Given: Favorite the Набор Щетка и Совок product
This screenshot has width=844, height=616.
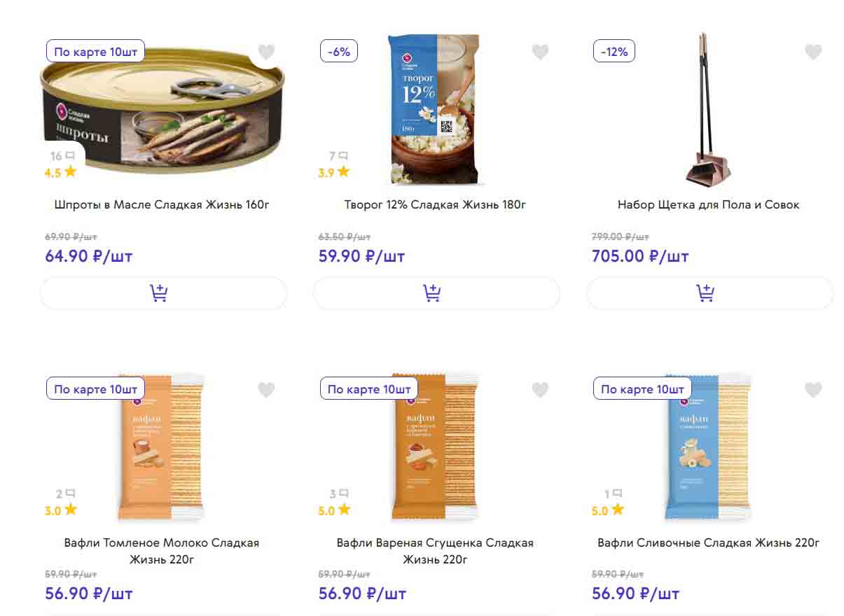Looking at the screenshot, I should click(x=813, y=52).
